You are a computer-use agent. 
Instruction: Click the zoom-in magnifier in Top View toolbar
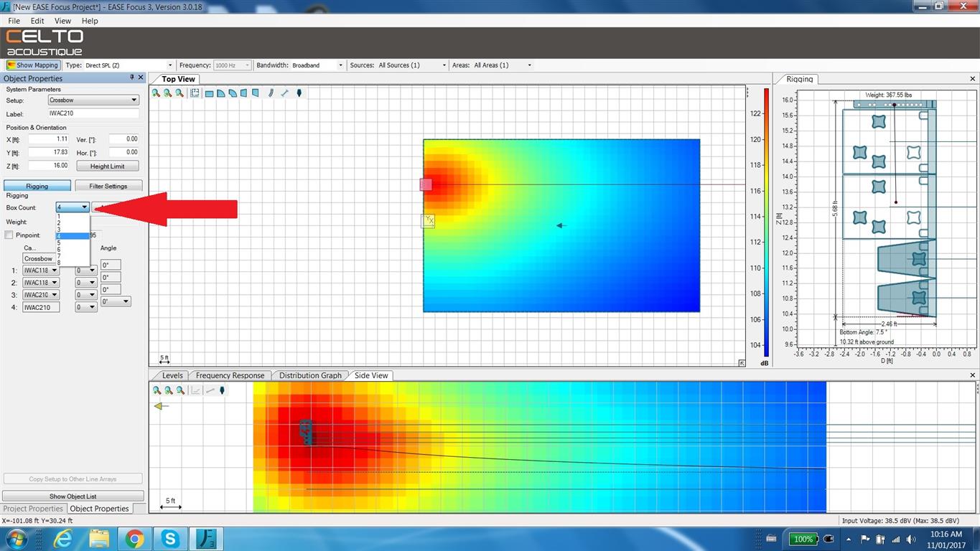tap(156, 93)
